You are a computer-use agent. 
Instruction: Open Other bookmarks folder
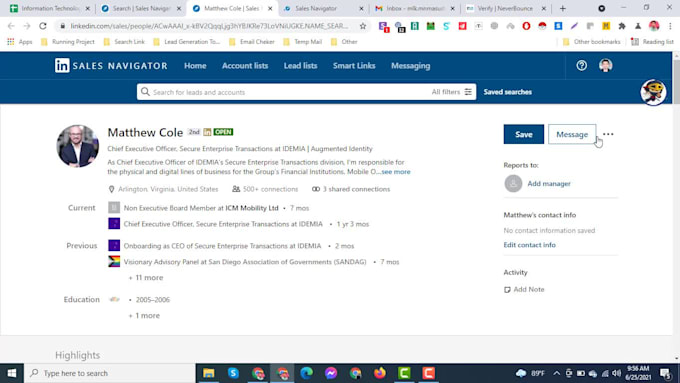(x=592, y=42)
